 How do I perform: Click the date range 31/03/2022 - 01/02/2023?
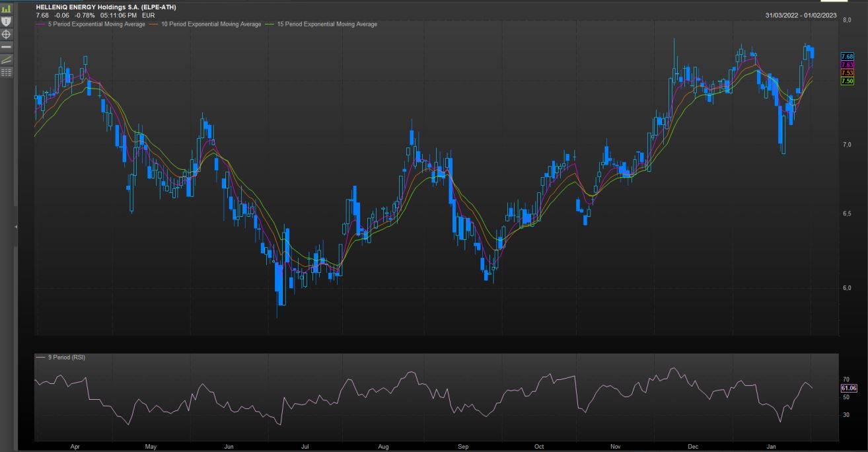(800, 15)
